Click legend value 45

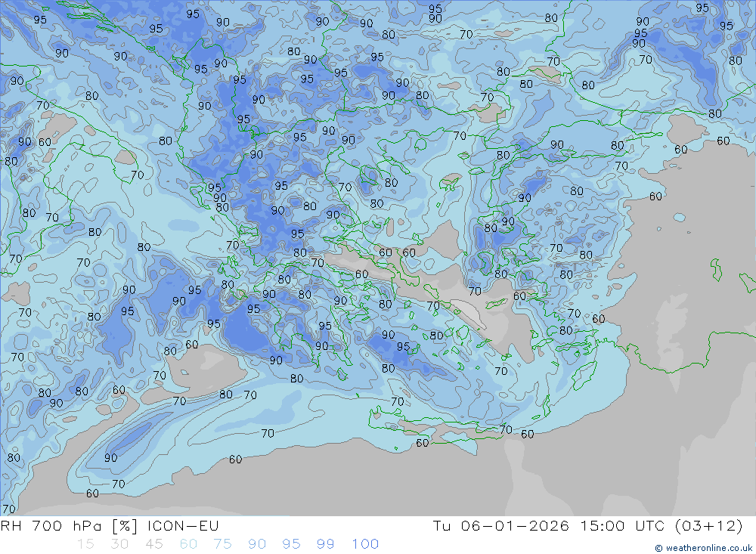click(x=153, y=544)
